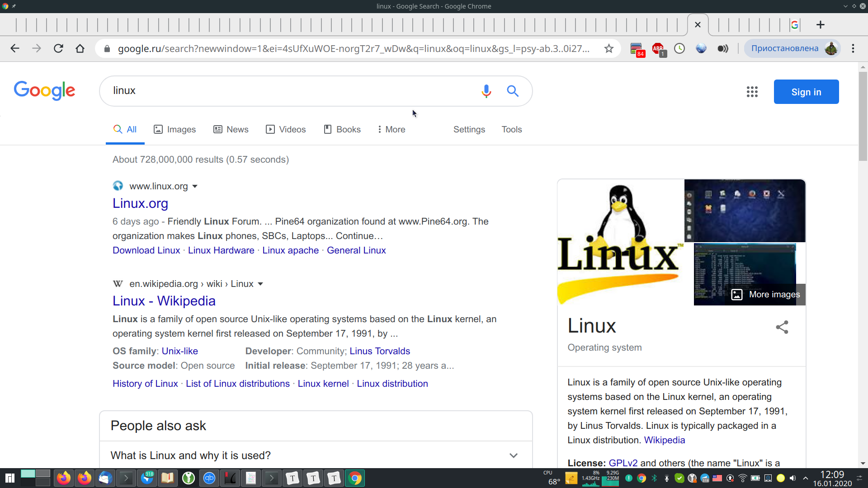Open the Google apps grid

click(752, 92)
